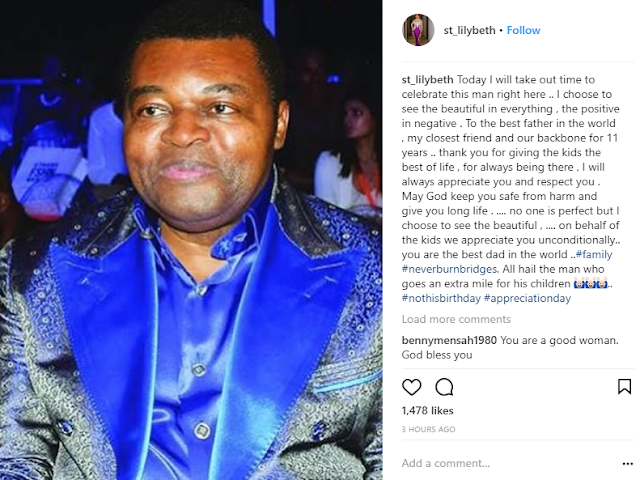
Task: Open the #family hashtag
Action: (594, 254)
